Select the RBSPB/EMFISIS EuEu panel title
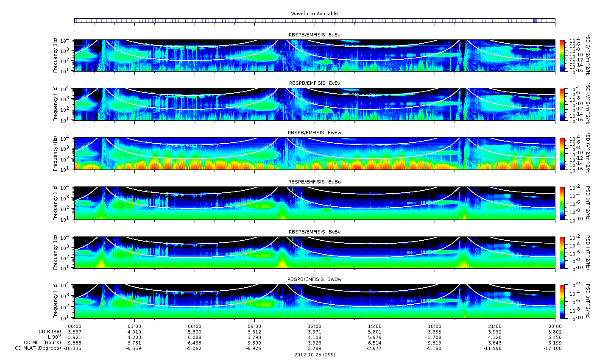 pos(314,34)
